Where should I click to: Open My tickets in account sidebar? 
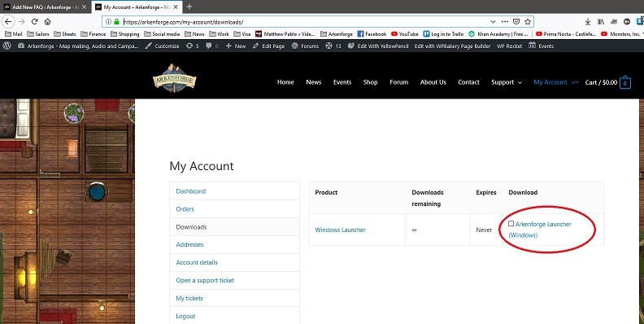point(189,298)
